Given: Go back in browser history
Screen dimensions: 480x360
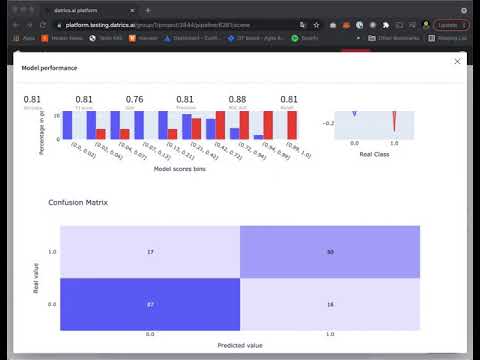Looking at the screenshot, I should tap(16, 25).
